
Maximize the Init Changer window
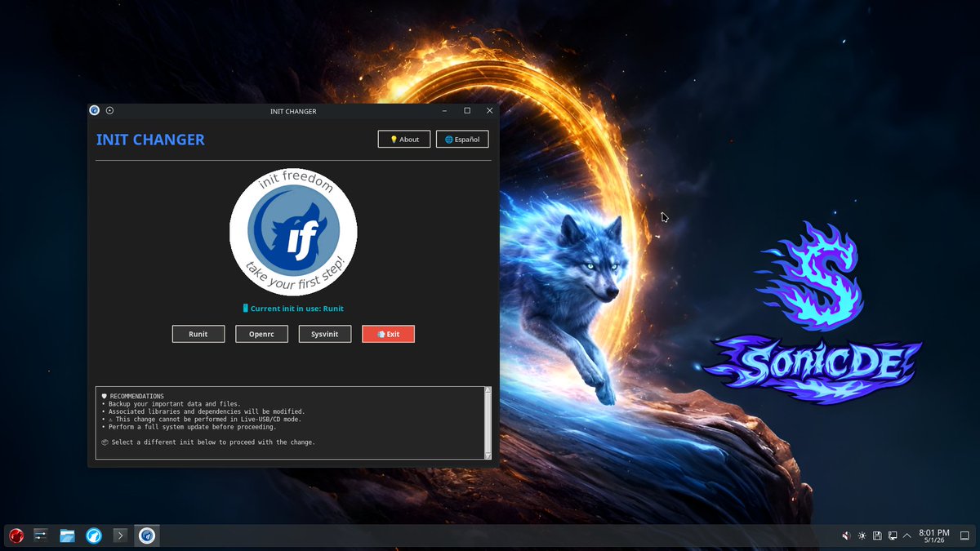(467, 111)
